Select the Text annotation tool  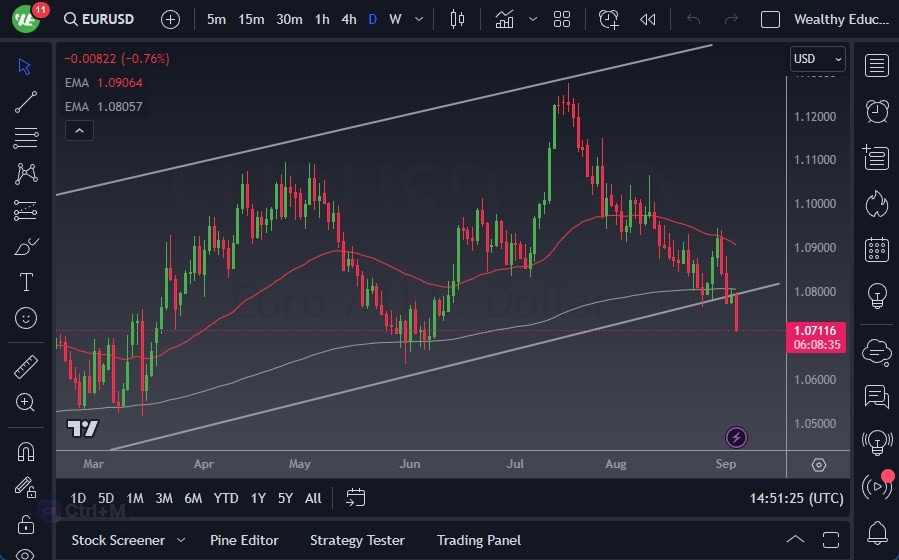pyautogui.click(x=26, y=282)
